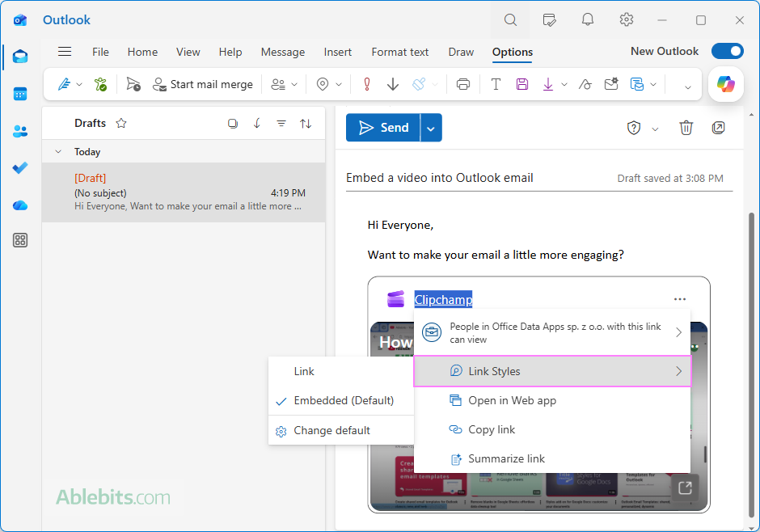Screen dimensions: 760x532
Task: Expand the ribbon overflow chevron
Action: tap(687, 87)
